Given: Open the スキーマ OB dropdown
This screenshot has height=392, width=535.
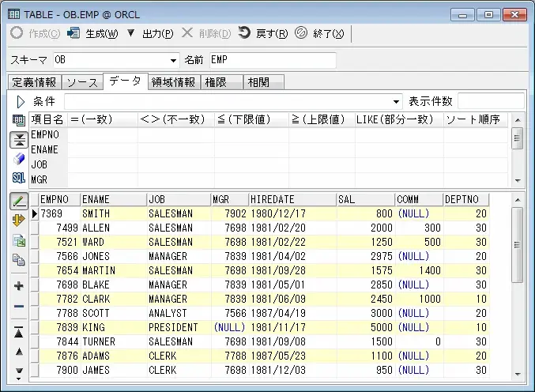Looking at the screenshot, I should click(x=173, y=61).
